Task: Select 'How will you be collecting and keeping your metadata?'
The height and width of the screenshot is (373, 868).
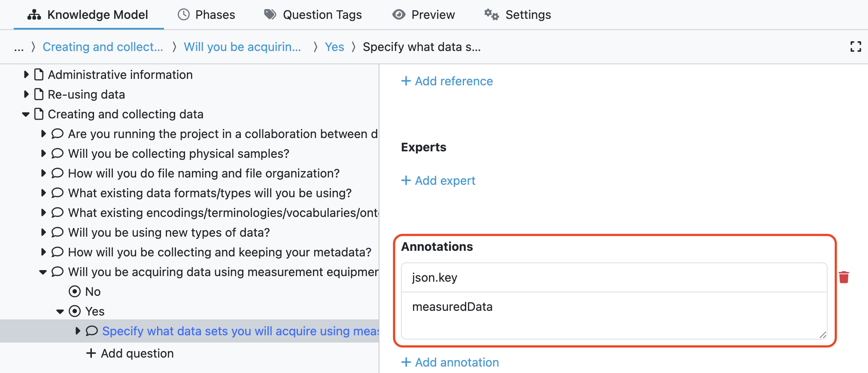Action: coord(220,252)
